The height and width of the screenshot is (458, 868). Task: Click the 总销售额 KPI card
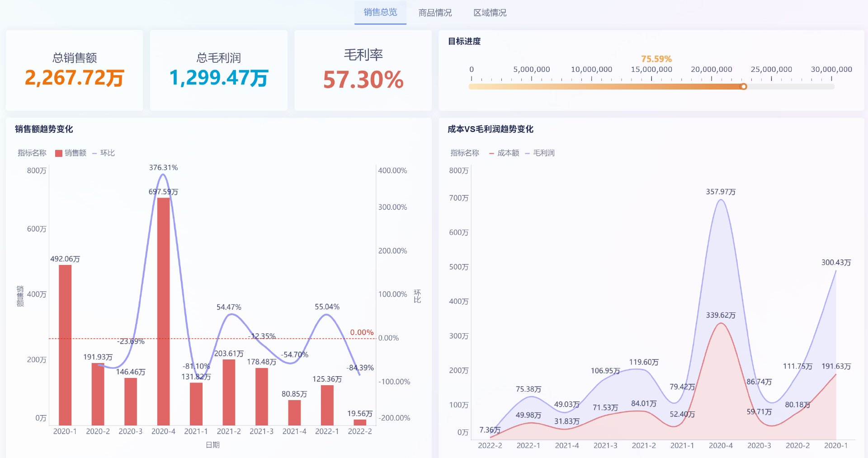[74, 70]
